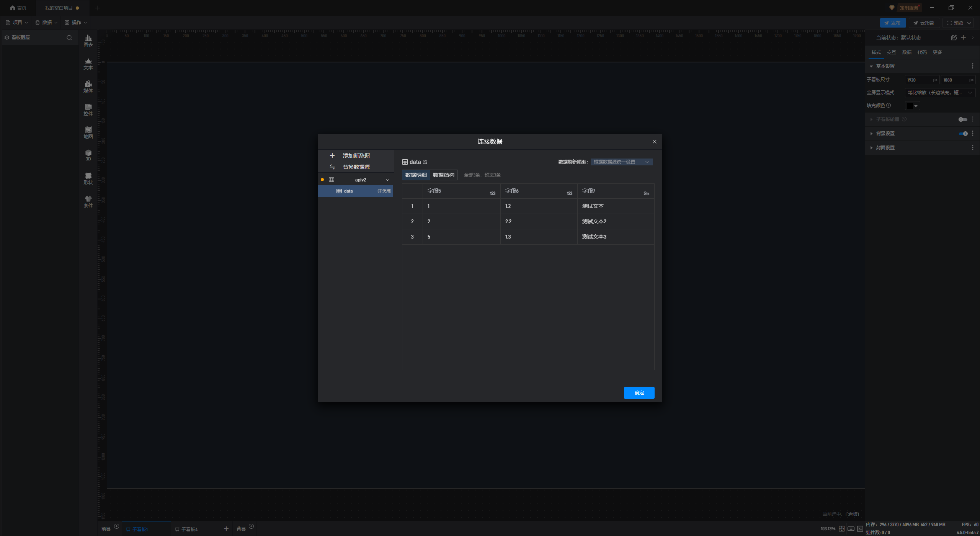Click the 确定 button
Viewport: 980px width, 536px height.
click(x=639, y=393)
